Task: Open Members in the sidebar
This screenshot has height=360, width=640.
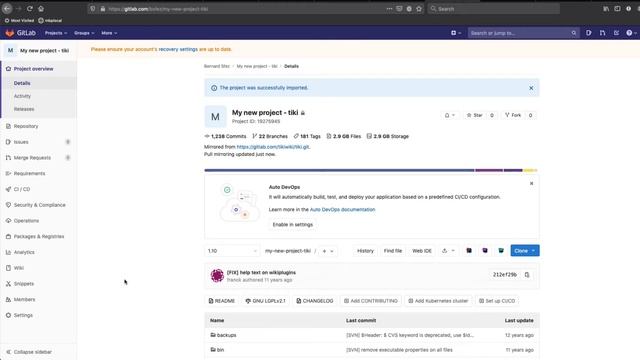Action: click(x=24, y=299)
